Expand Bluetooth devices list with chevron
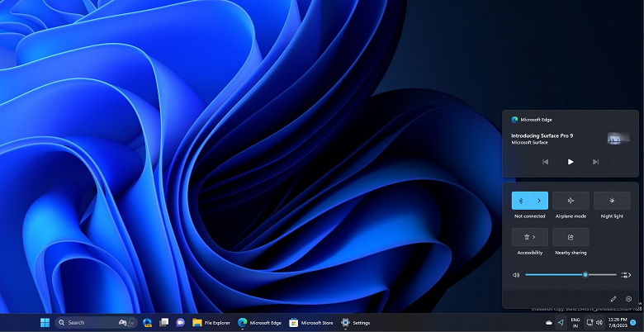 [x=539, y=201]
